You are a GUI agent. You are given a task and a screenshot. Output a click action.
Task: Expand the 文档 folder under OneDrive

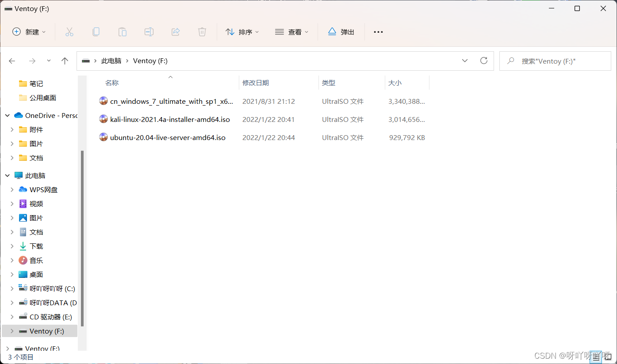tap(12, 158)
